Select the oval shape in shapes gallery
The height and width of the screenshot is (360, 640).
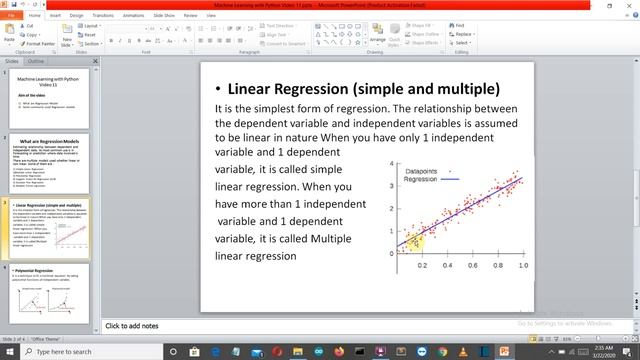click(350, 27)
